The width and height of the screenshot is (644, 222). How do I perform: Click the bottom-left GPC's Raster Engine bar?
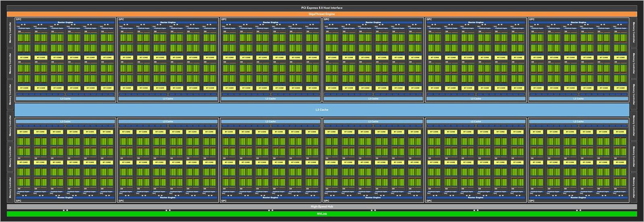tap(65, 197)
